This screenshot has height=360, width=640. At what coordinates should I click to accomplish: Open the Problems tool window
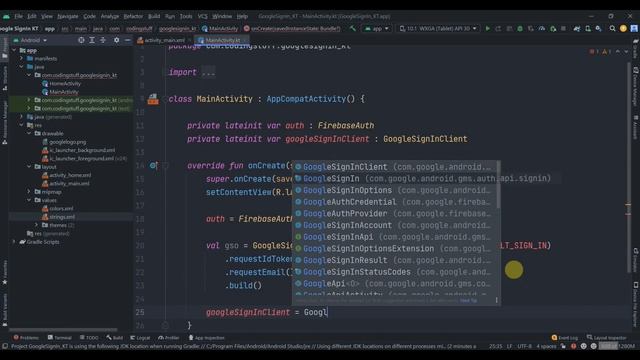(x=26, y=338)
